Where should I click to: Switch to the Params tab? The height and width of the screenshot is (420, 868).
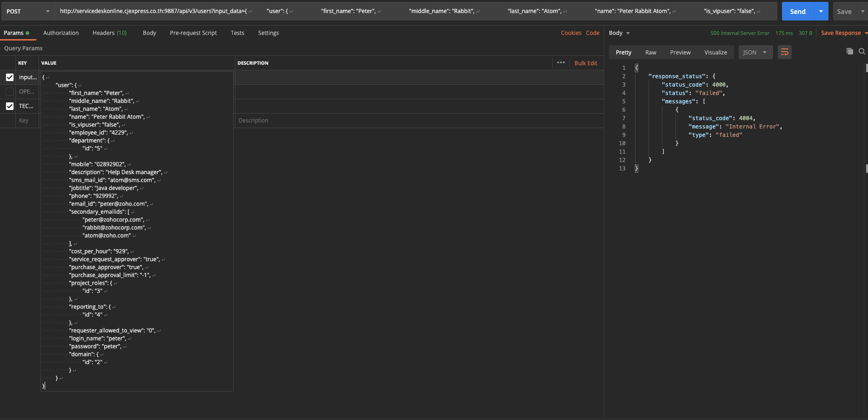16,33
